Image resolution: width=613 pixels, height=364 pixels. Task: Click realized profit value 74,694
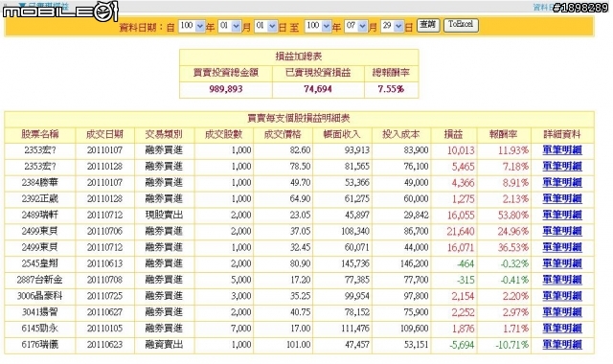click(318, 89)
